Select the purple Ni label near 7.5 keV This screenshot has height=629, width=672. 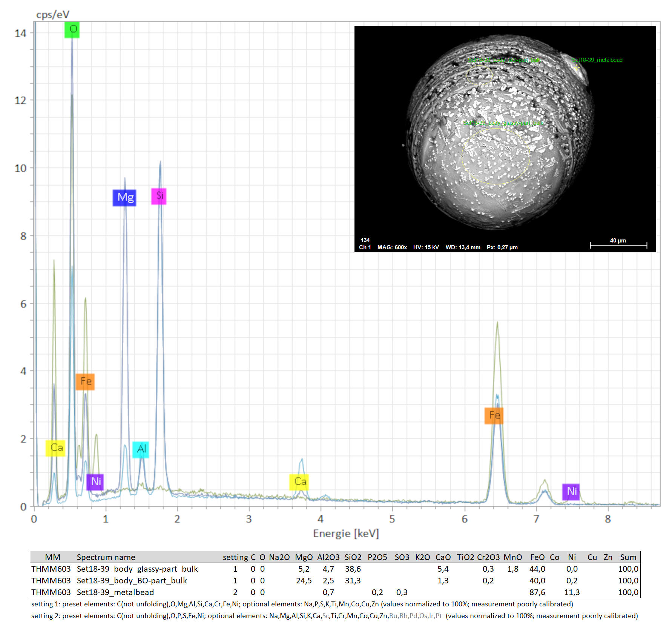coord(571,492)
